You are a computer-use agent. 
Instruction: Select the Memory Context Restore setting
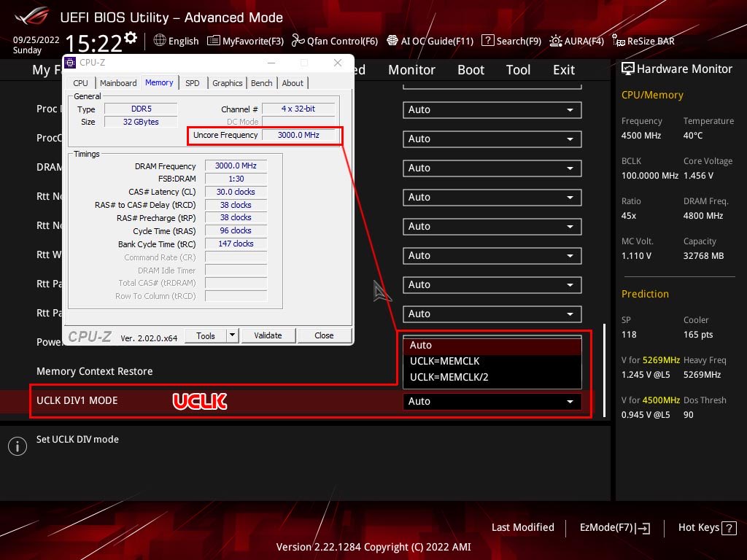point(94,371)
